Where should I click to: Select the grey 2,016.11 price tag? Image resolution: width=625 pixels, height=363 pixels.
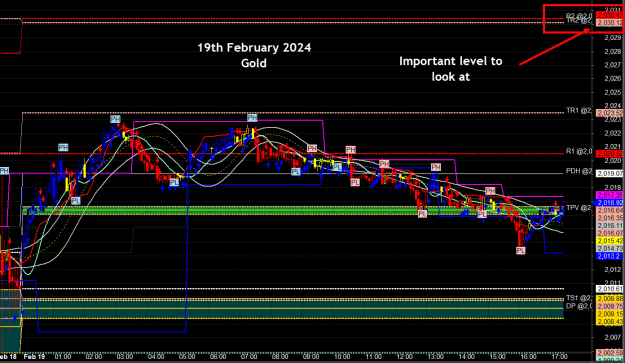click(x=609, y=226)
